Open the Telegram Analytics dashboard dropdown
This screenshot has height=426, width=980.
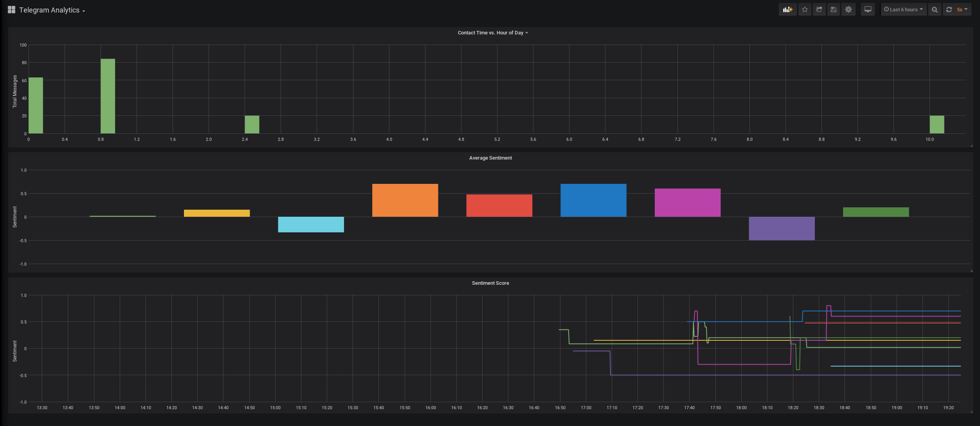[52, 10]
